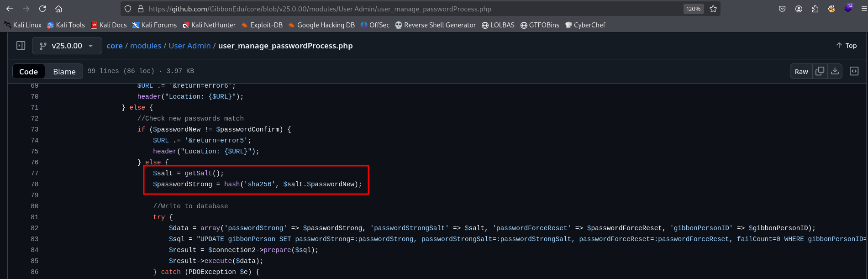
Task: Copy raw file contents icon
Action: [820, 71]
